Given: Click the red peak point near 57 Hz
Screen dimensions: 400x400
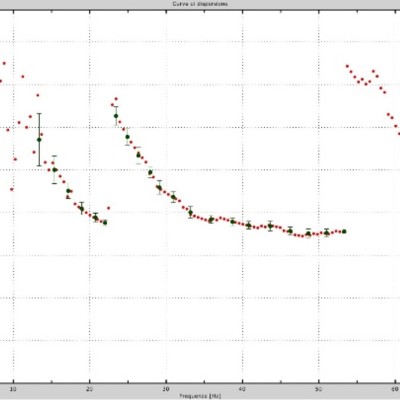Looking at the screenshot, I should pos(373,71).
